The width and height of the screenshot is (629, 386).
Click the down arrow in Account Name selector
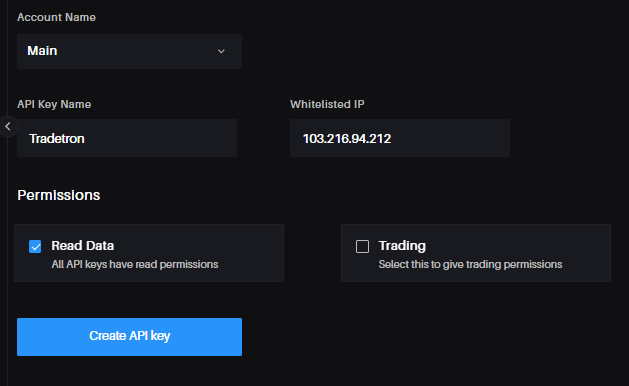tap(221, 51)
